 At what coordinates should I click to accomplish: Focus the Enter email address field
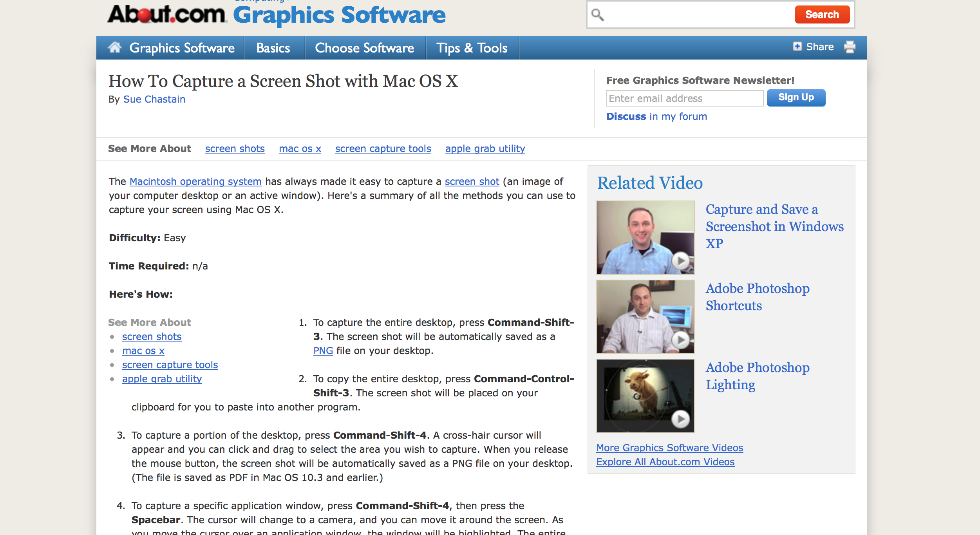(x=684, y=98)
